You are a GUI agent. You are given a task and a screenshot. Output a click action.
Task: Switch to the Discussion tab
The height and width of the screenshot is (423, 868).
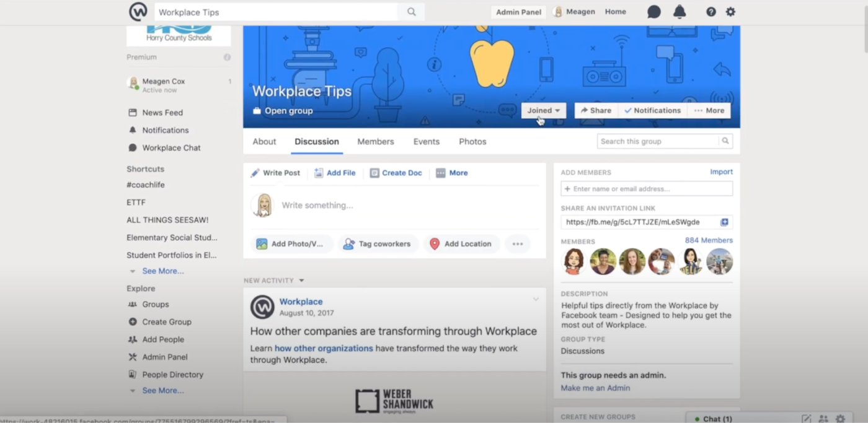point(317,142)
